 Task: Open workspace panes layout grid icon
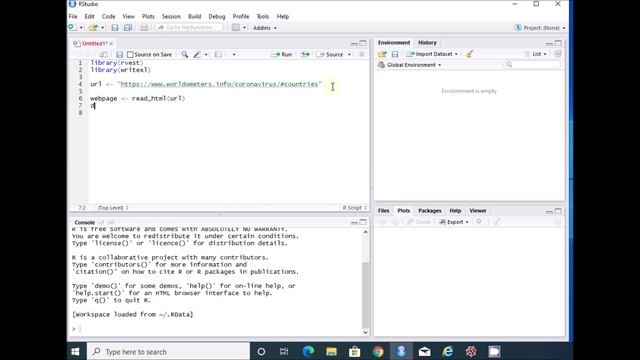click(x=236, y=27)
